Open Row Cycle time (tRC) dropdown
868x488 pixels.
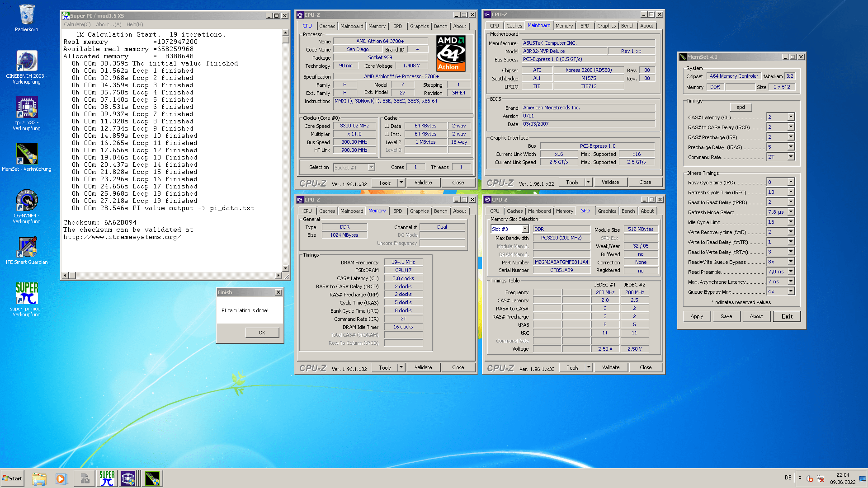pos(791,182)
